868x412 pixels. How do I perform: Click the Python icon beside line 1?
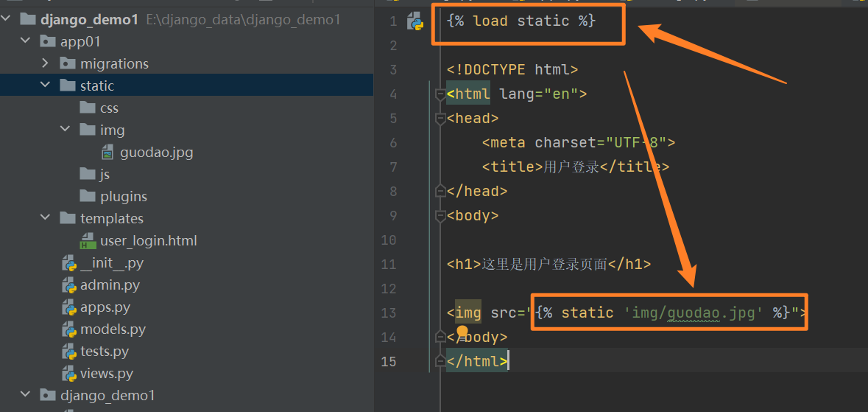coord(415,21)
